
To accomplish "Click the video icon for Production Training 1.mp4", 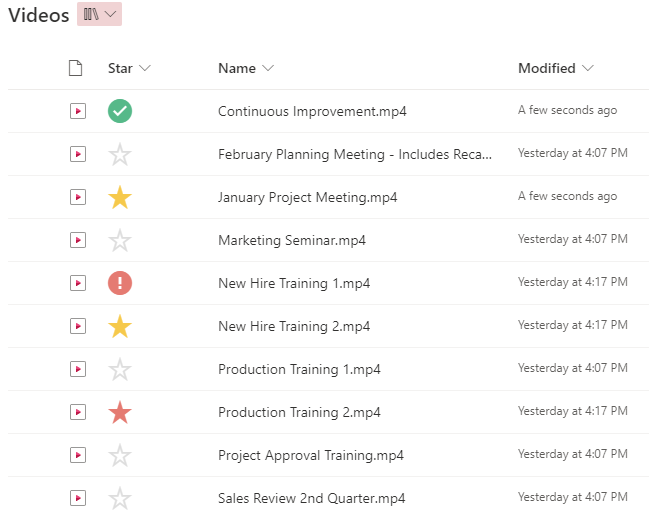I will click(x=78, y=369).
